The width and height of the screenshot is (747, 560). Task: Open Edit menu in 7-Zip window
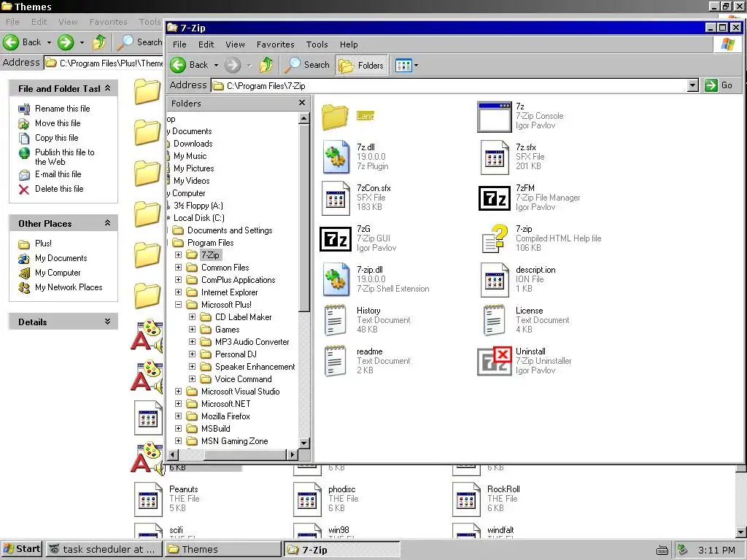coord(206,44)
